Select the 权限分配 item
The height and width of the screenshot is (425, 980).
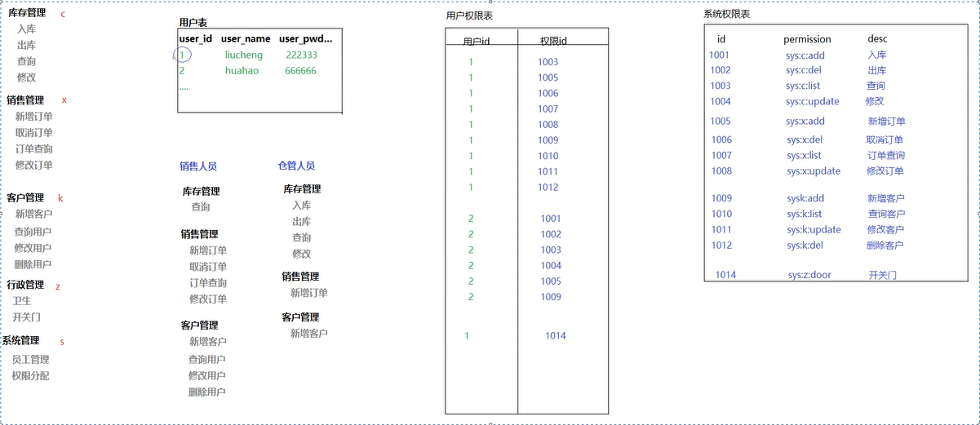(31, 376)
